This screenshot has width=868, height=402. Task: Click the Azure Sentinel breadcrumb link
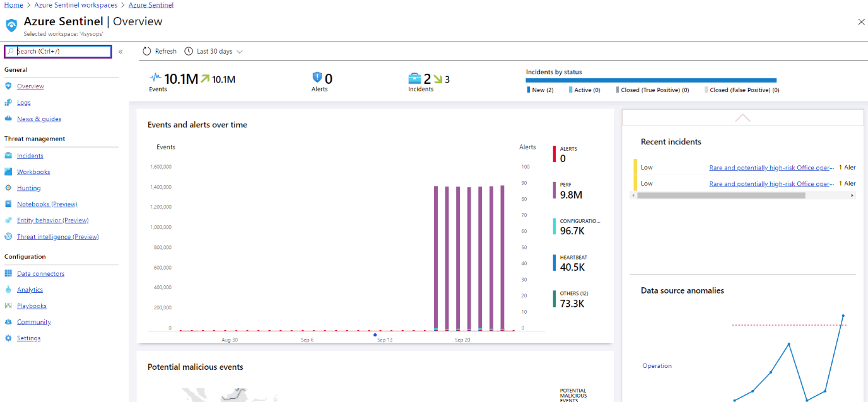pyautogui.click(x=151, y=5)
